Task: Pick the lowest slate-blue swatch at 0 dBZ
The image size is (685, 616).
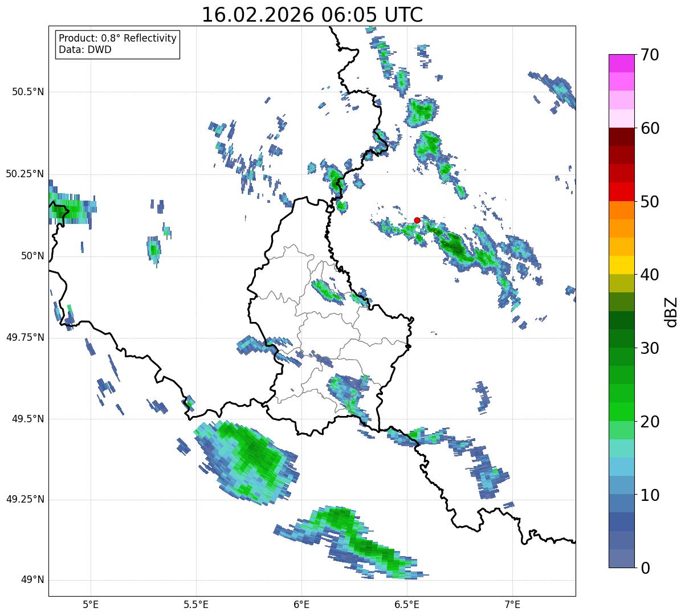Action: tap(621, 558)
